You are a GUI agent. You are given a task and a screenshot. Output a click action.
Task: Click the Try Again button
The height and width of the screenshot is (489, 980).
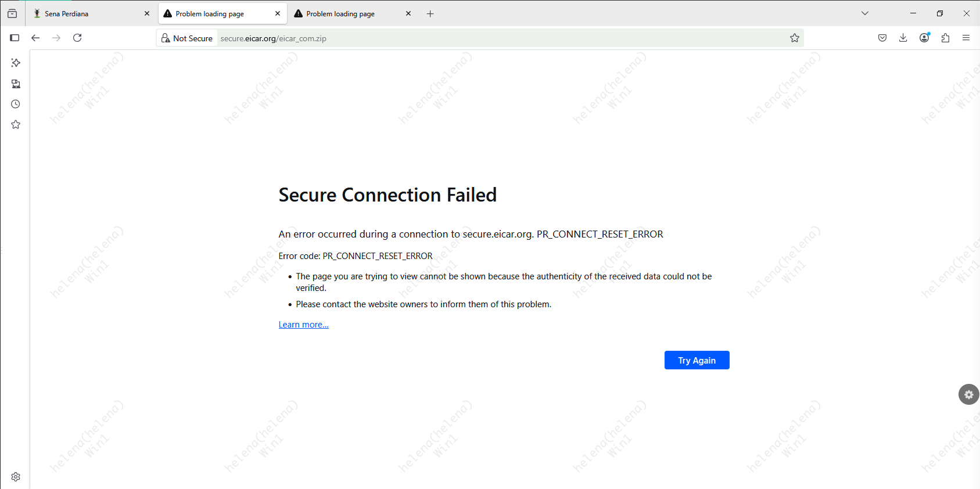pyautogui.click(x=697, y=360)
